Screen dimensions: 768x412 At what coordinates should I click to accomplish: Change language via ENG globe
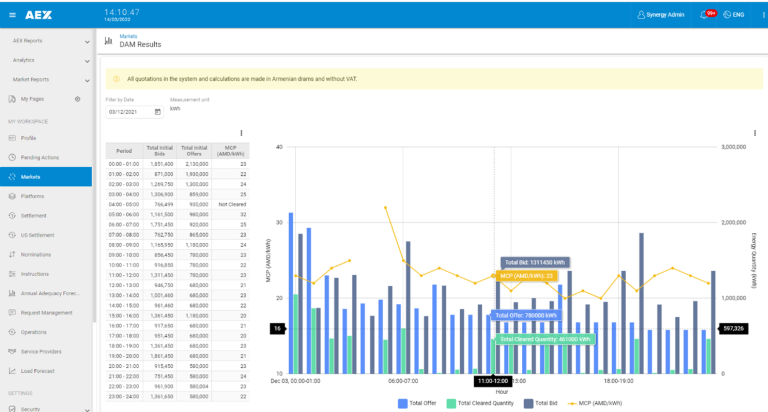click(x=733, y=15)
